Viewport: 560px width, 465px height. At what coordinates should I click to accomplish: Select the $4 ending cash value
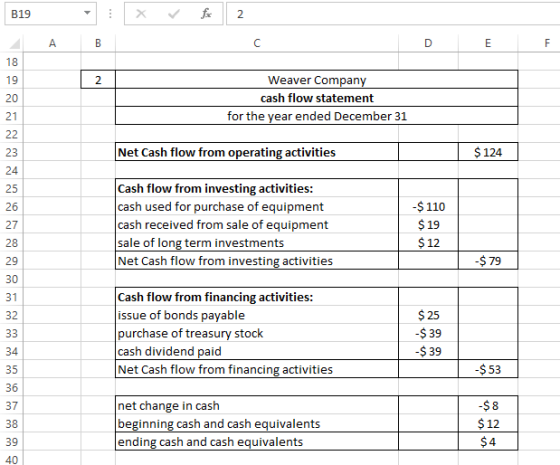(x=488, y=442)
